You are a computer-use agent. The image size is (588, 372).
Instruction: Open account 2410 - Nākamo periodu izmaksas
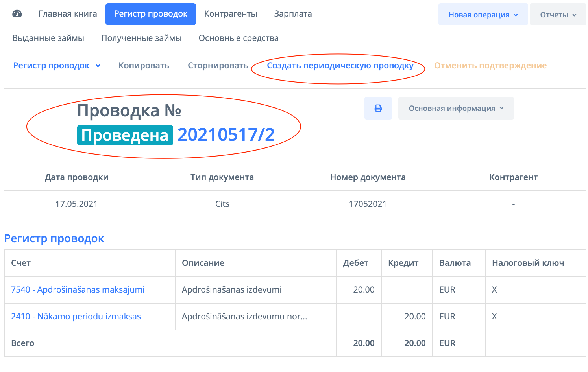(x=76, y=317)
